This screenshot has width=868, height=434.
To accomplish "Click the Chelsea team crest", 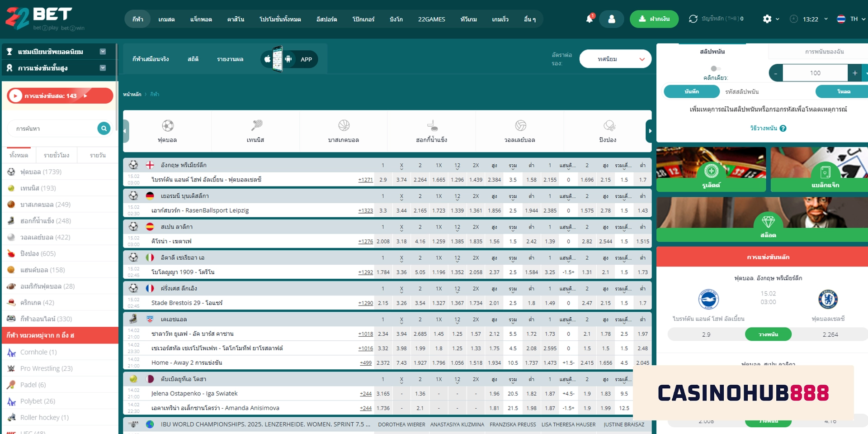I will point(828,299).
